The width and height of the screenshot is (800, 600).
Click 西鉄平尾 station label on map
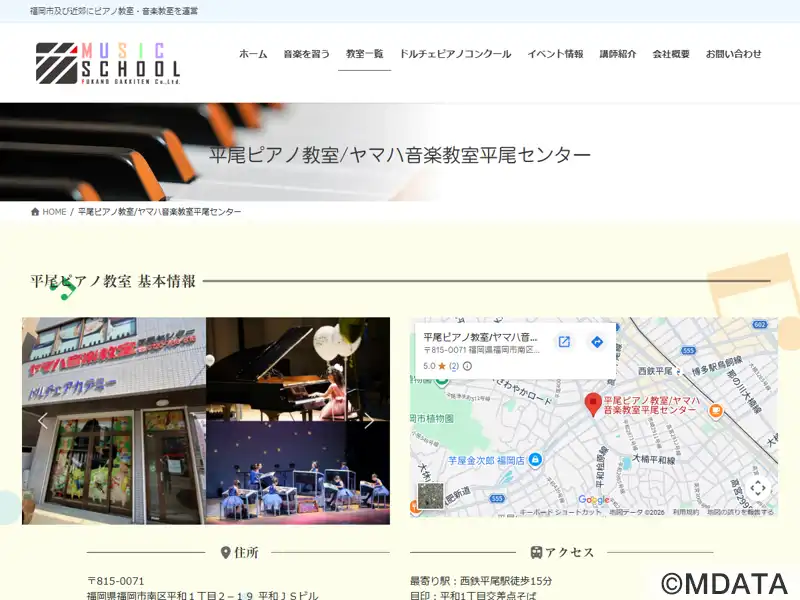coord(655,371)
